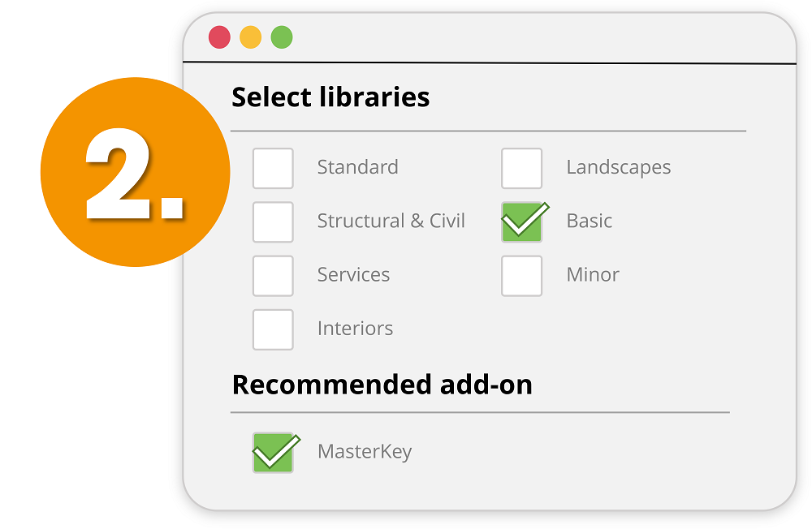812x529 pixels.
Task: Check the Standard library checkbox
Action: pyautogui.click(x=273, y=168)
